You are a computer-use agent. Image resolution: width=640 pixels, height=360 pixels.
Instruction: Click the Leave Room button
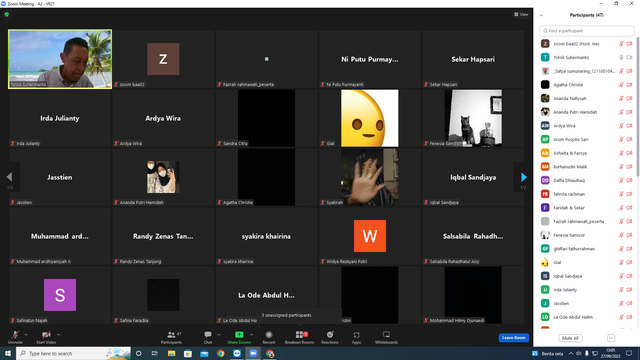[513, 338]
